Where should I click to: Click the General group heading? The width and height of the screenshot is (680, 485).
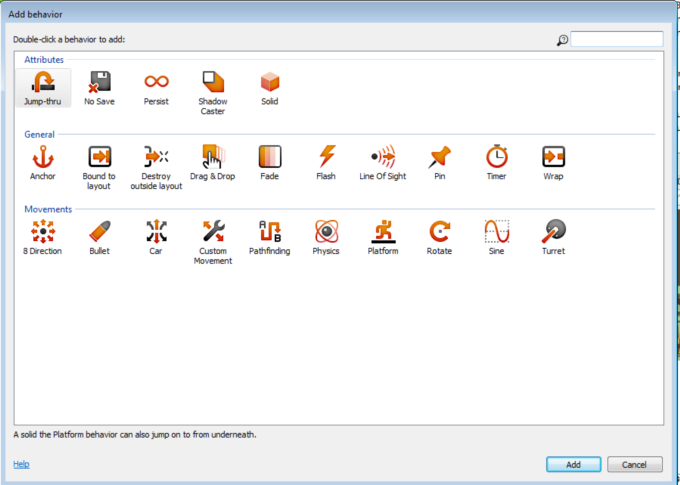(39, 134)
